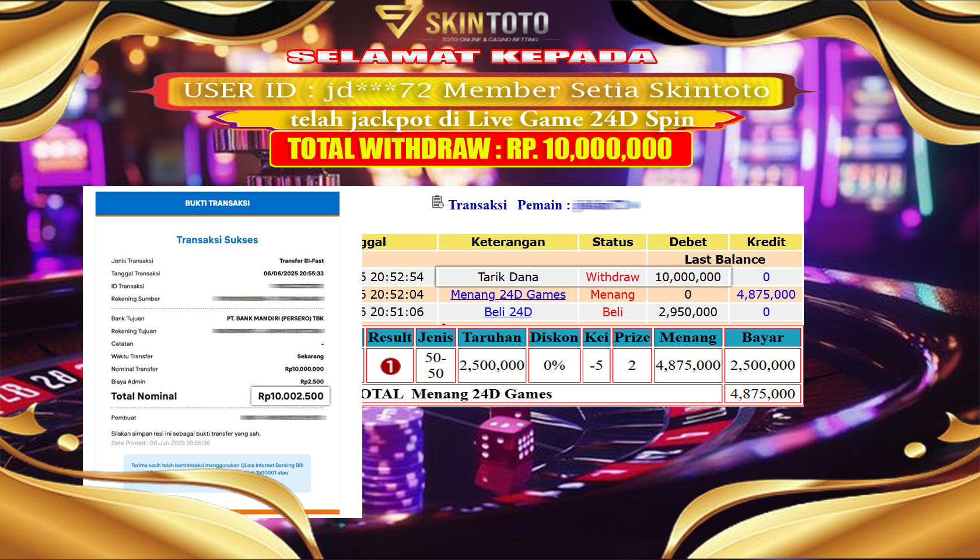Click the 'Status' column header
Screen dimensions: 980x560
(x=612, y=242)
